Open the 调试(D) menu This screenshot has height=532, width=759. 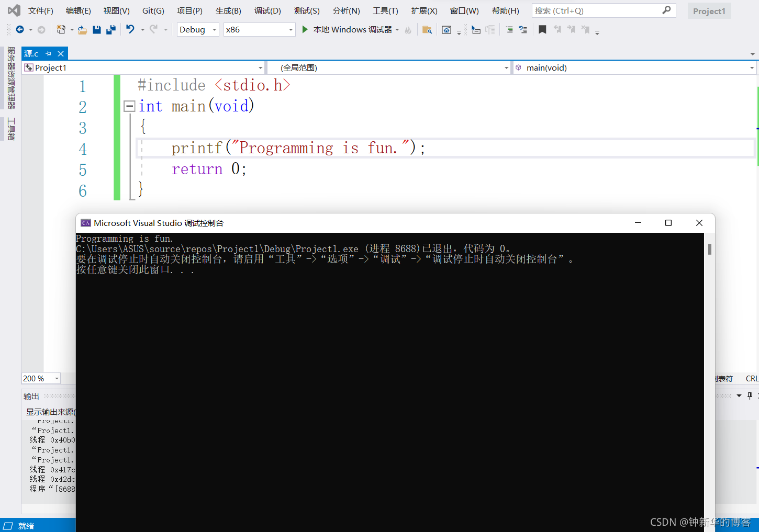coord(267,10)
